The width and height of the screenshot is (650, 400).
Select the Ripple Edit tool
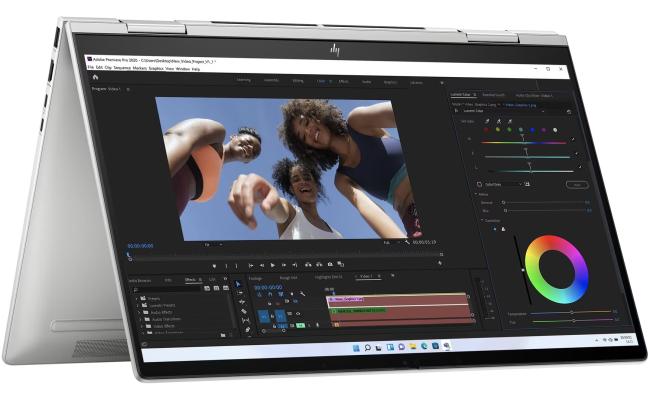coord(243,302)
